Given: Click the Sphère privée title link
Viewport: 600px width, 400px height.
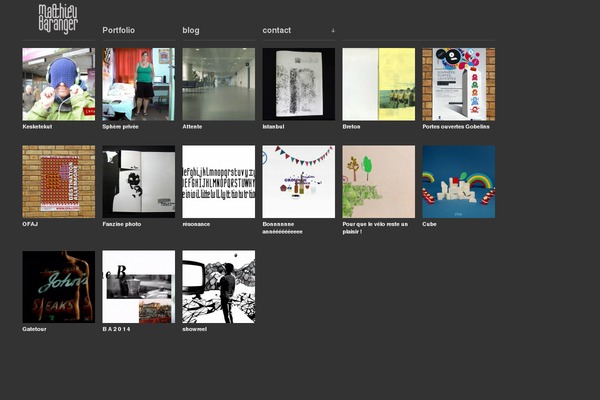Looking at the screenshot, I should pyautogui.click(x=120, y=127).
